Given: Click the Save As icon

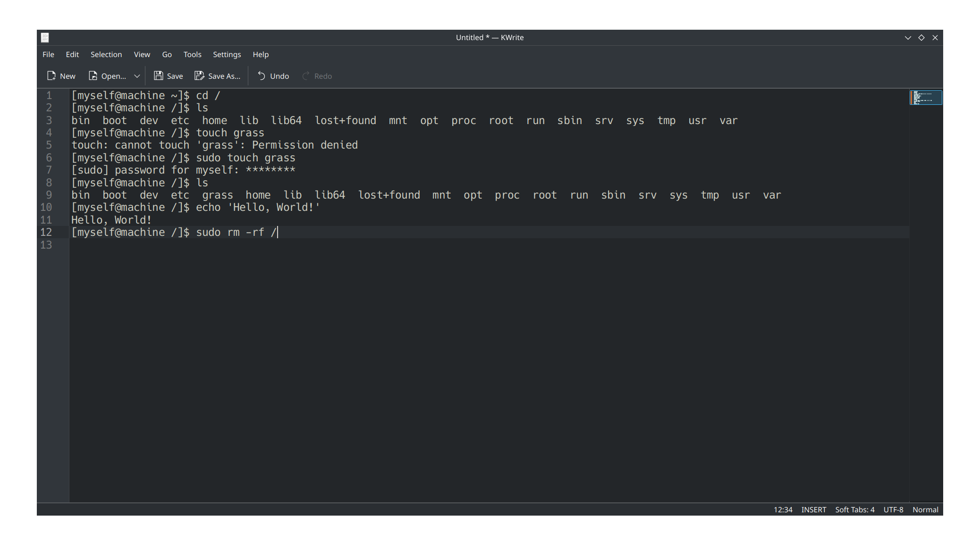Looking at the screenshot, I should point(199,76).
